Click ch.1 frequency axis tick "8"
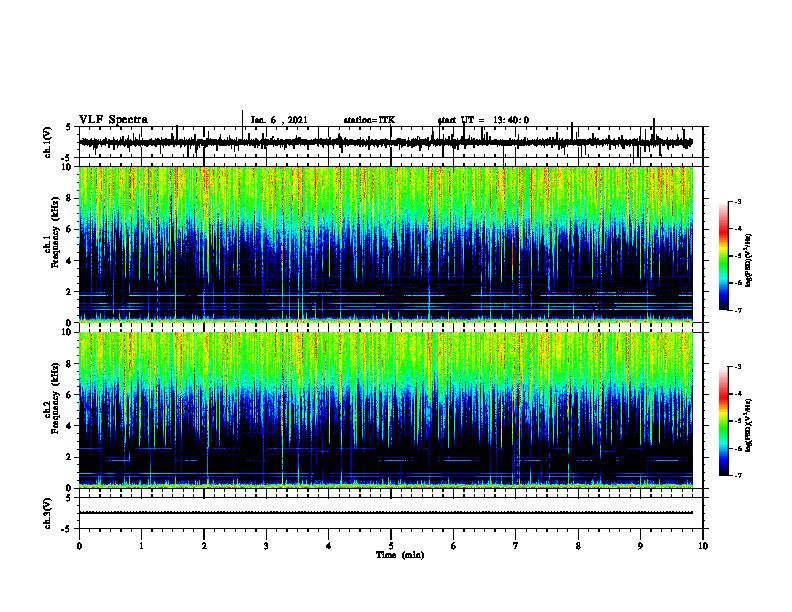The width and height of the screenshot is (792, 612). [x=70, y=198]
